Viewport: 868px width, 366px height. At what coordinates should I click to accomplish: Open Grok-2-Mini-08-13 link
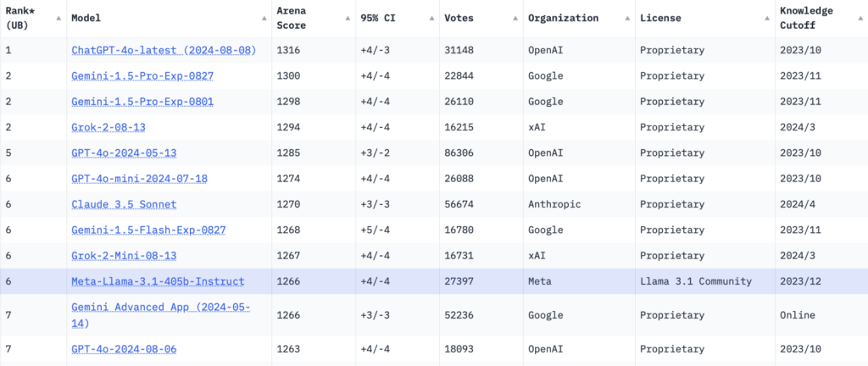click(x=124, y=256)
